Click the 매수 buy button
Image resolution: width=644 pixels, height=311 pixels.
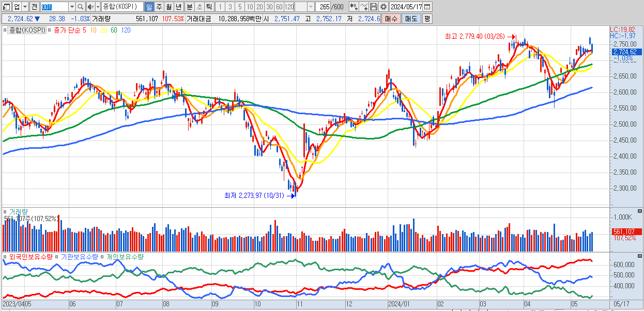click(x=391, y=19)
